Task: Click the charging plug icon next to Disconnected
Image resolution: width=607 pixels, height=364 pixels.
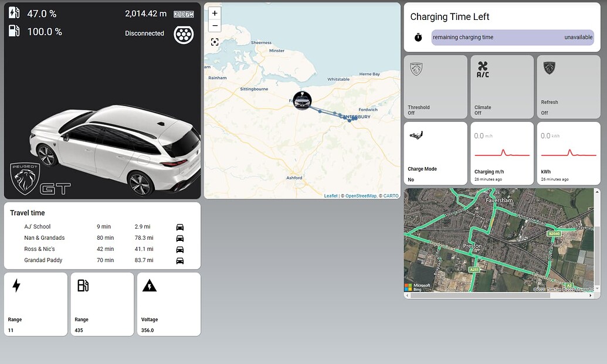Action: [x=184, y=33]
